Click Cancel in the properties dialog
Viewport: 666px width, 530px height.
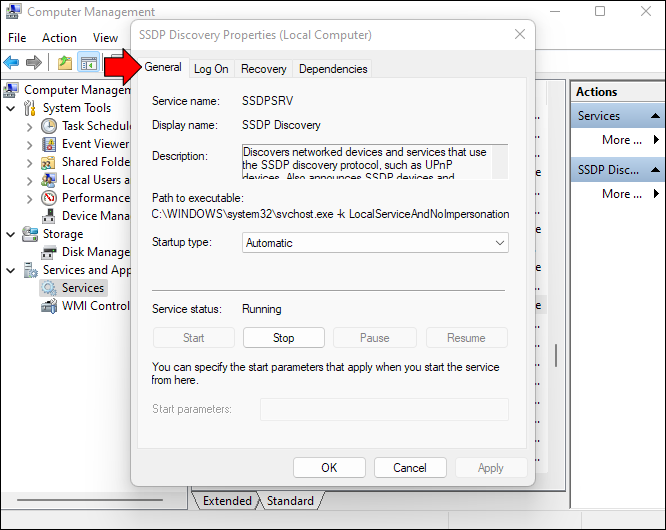[x=410, y=468]
